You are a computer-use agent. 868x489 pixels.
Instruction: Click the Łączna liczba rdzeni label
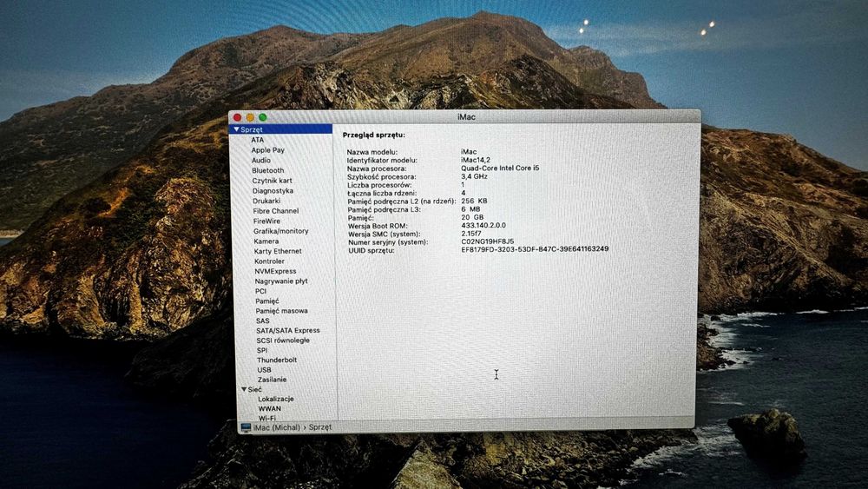382,194
